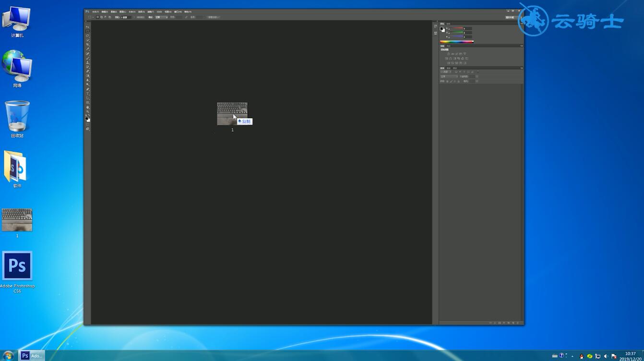This screenshot has width=644, height=361.
Task: Select the Brush tool
Action: [88, 58]
